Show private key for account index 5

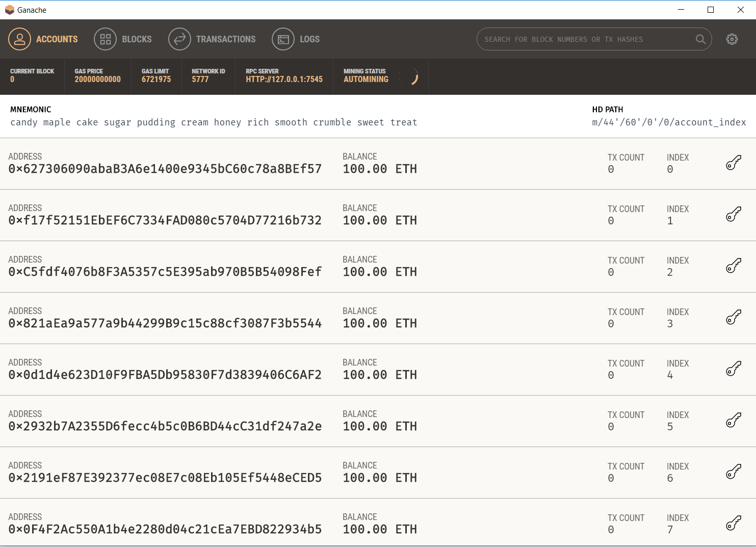point(733,421)
